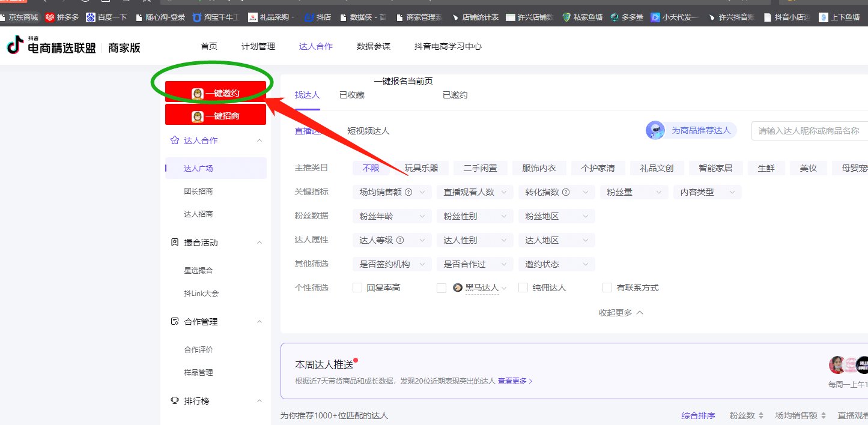
Task: Open the 小天代发 bookmark
Action: [674, 17]
